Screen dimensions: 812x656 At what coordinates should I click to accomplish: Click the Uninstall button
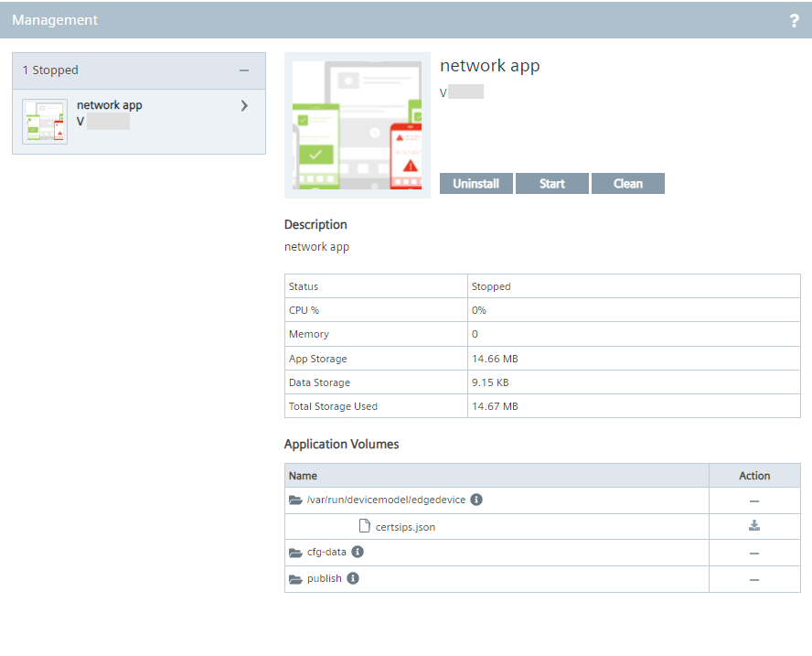[x=475, y=184]
